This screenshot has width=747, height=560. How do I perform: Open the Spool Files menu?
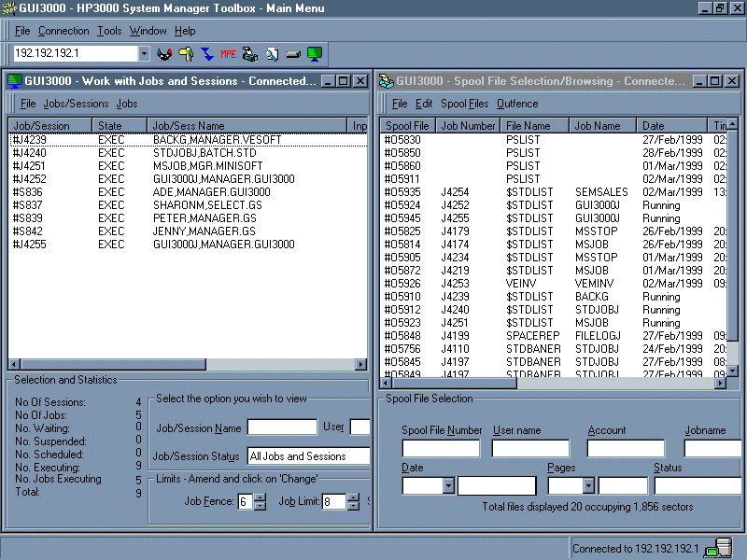tap(464, 104)
